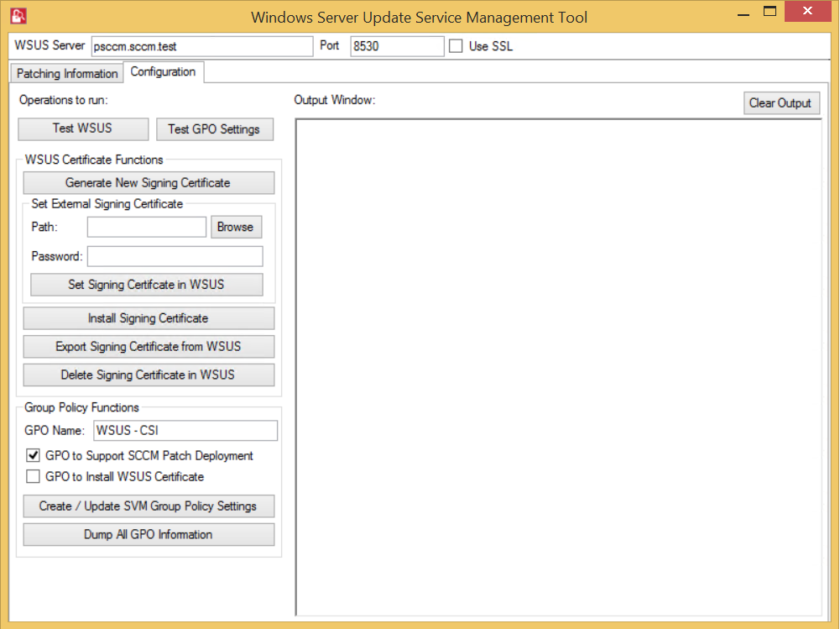Select the Configuration tab
840x629 pixels.
(163, 72)
